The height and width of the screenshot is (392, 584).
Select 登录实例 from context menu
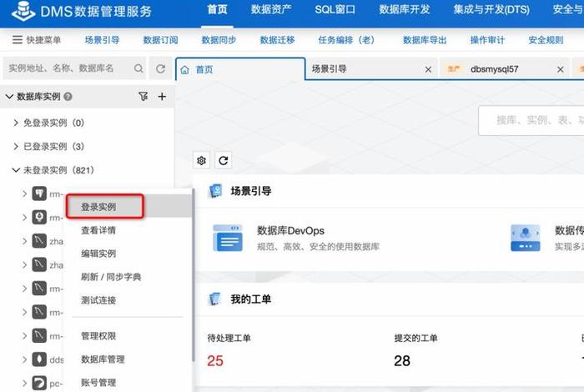point(98,207)
